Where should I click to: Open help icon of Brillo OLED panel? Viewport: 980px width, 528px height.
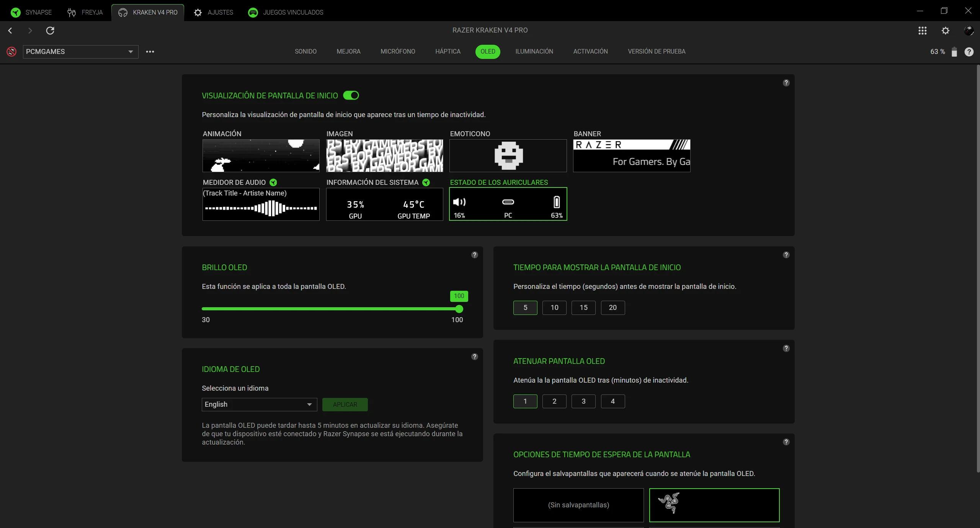click(475, 255)
